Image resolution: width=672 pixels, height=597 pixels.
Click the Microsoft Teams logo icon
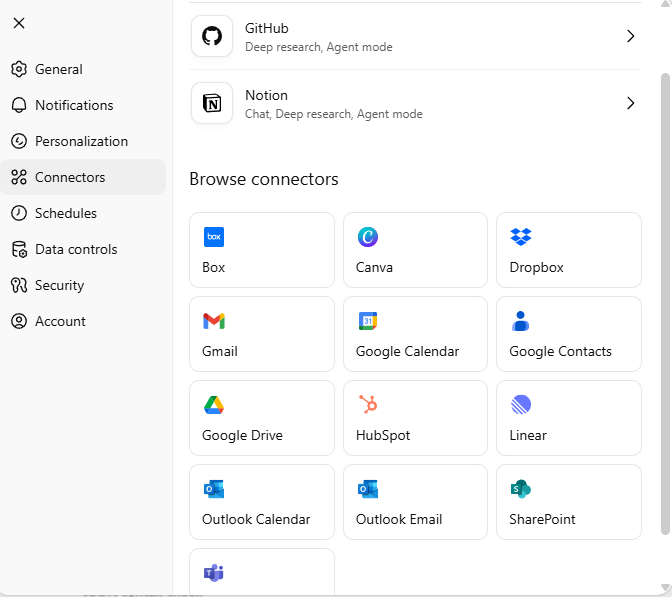point(214,573)
